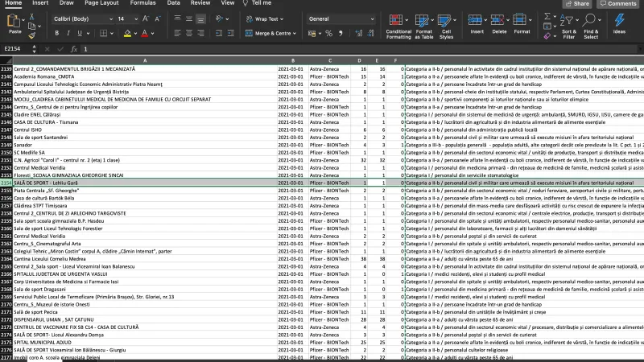
Task: Open Cell Styles gallery
Action: tap(447, 27)
